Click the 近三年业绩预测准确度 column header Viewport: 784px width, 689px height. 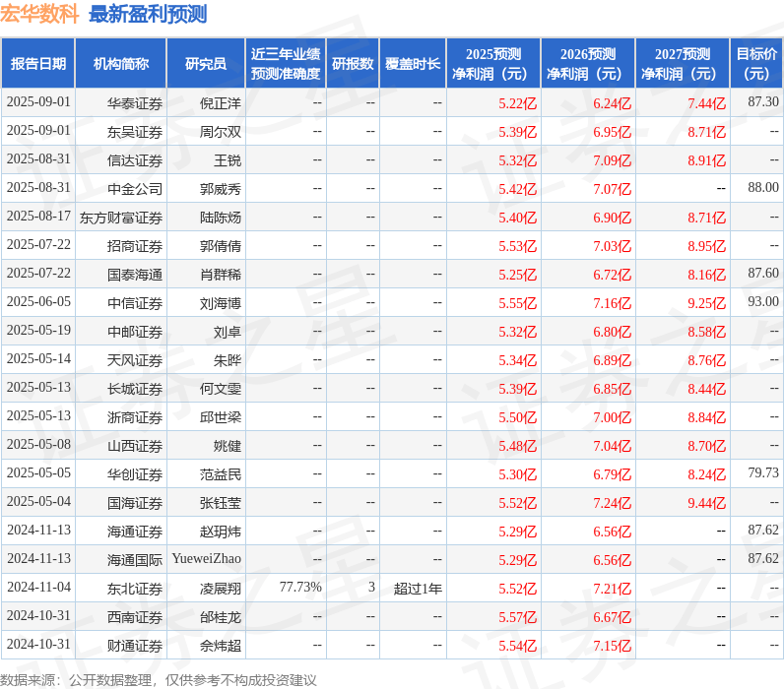(286, 64)
